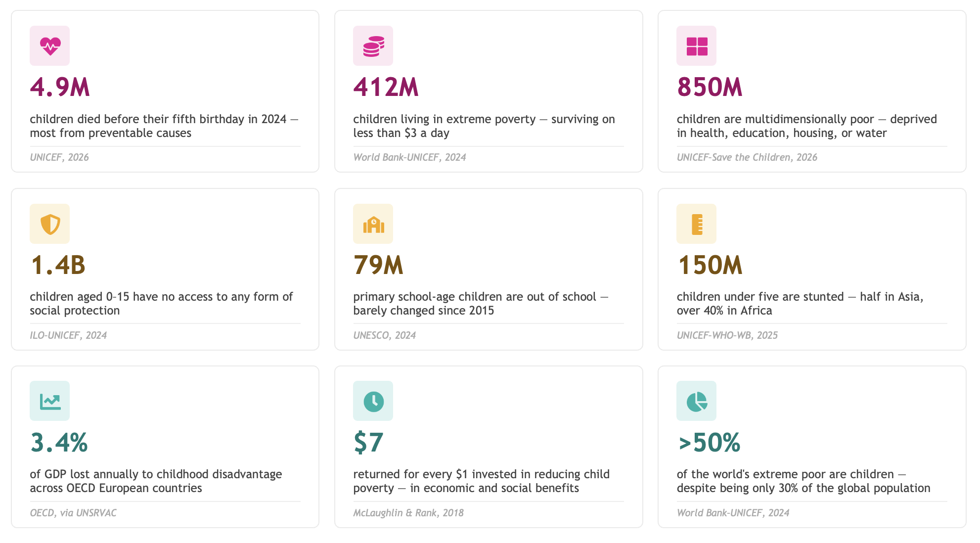Click the four-square grid icon
Viewport: 980px width, 543px height.
click(x=697, y=46)
